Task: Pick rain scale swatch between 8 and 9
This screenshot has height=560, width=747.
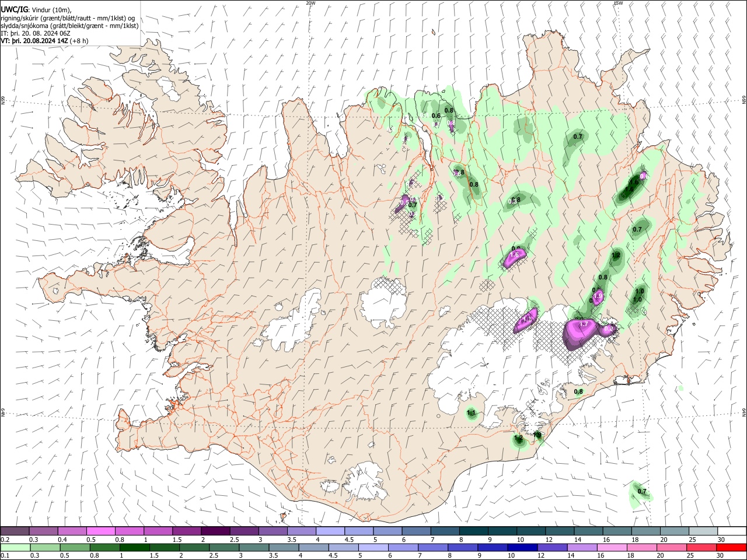Action: [463, 547]
